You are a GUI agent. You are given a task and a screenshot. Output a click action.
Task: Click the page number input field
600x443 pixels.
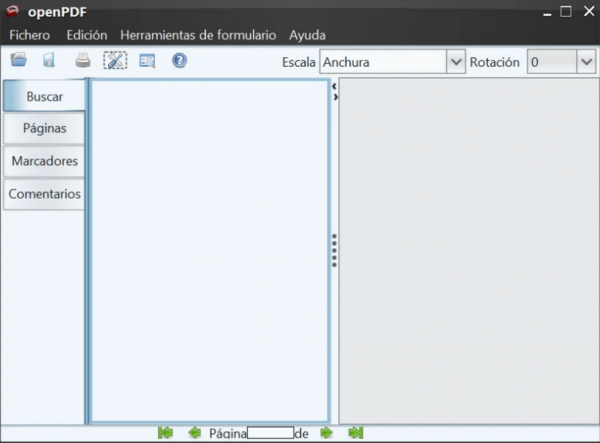(x=271, y=433)
